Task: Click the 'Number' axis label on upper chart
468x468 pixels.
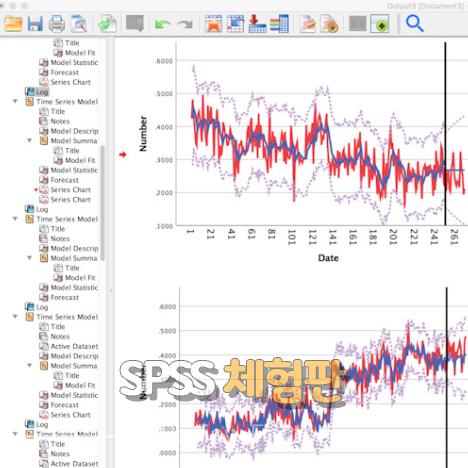Action: [x=143, y=134]
